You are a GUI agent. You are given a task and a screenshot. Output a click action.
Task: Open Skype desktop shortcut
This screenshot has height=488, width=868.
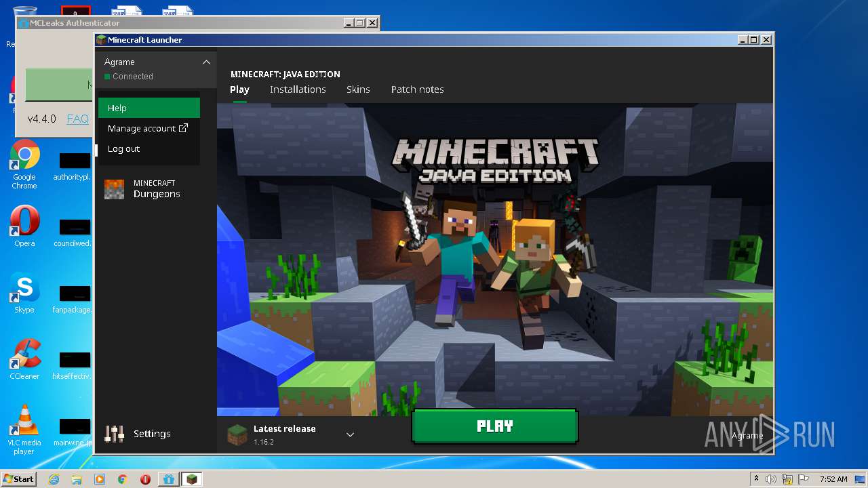click(x=24, y=293)
